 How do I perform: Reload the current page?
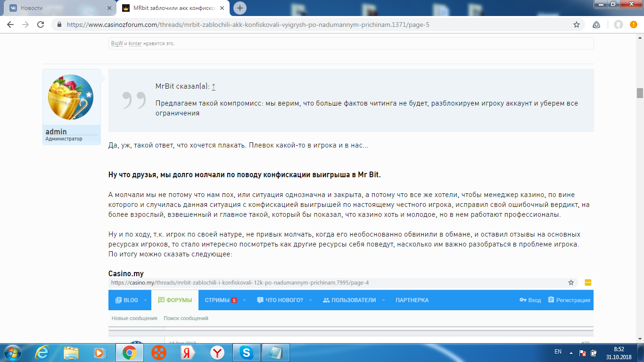(41, 25)
